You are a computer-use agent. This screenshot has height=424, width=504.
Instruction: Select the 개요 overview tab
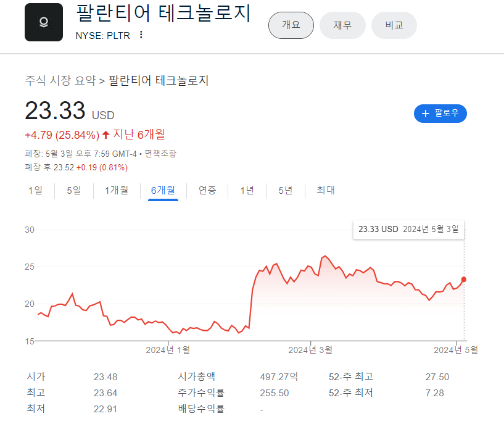point(291,25)
